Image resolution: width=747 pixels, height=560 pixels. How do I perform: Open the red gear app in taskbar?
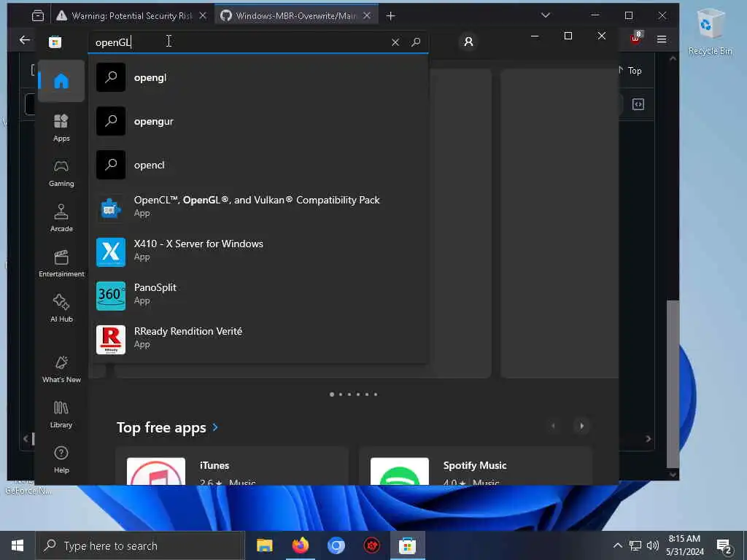tap(371, 545)
